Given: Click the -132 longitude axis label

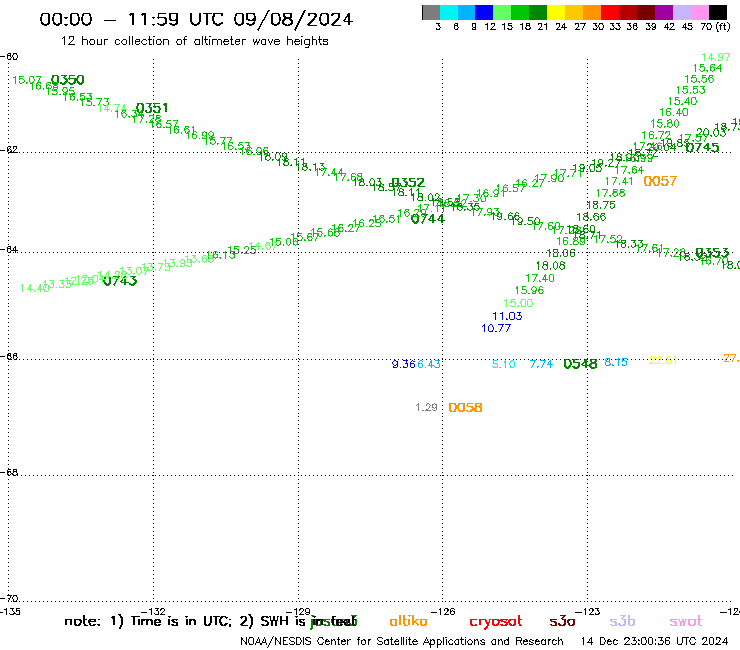Looking at the screenshot, I should [153, 612].
